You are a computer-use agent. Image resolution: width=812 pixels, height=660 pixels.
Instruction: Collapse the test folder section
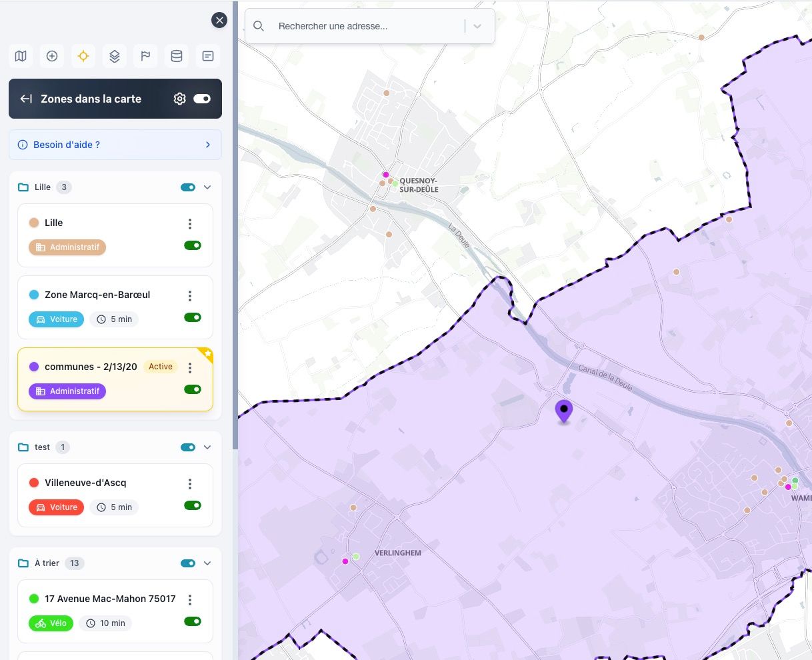pos(207,447)
